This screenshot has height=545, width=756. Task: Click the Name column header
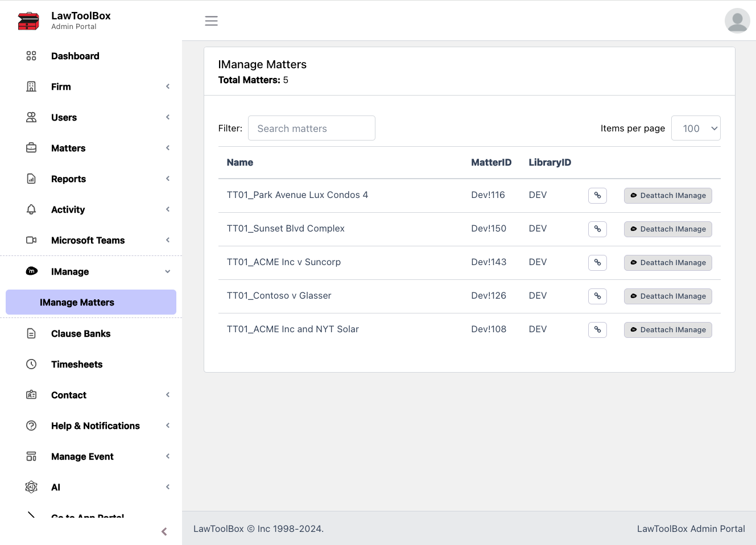(240, 162)
